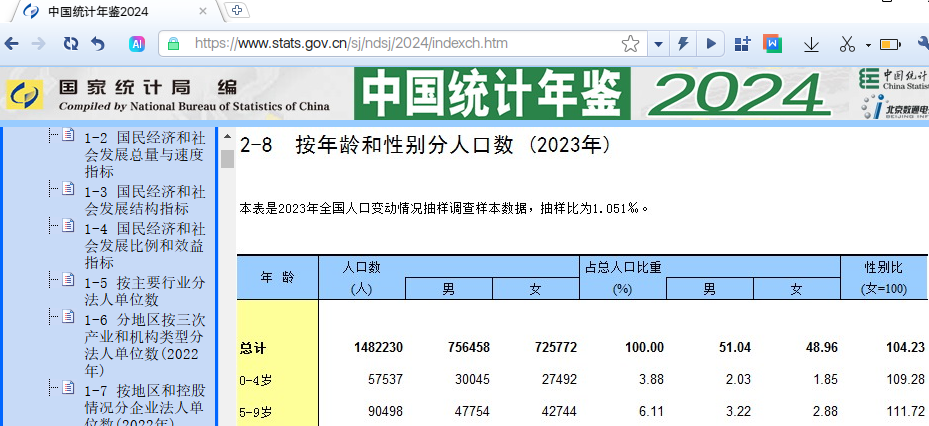Close the 中国统计年鉴2024 tab
This screenshot has height=426, width=929.
(204, 11)
